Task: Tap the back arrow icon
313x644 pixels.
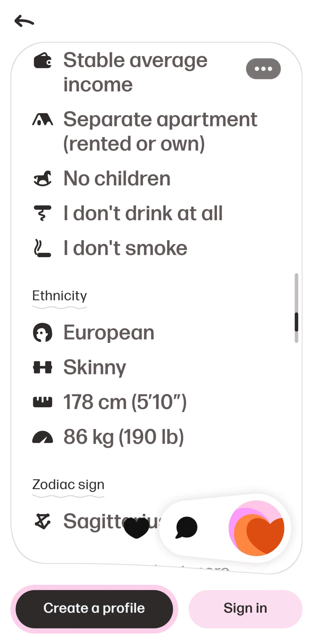Action: point(24,21)
